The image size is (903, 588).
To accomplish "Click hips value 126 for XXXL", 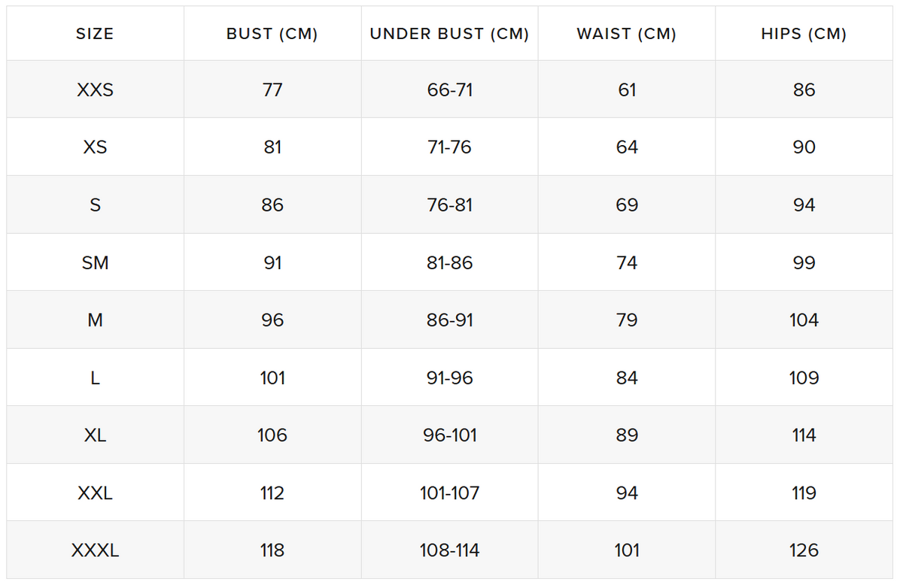I will pyautogui.click(x=804, y=550).
